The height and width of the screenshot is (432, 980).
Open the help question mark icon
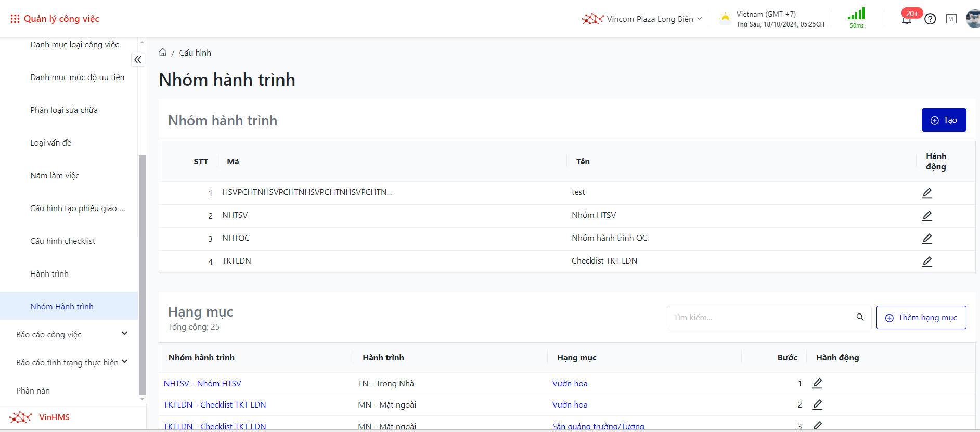[x=930, y=19]
